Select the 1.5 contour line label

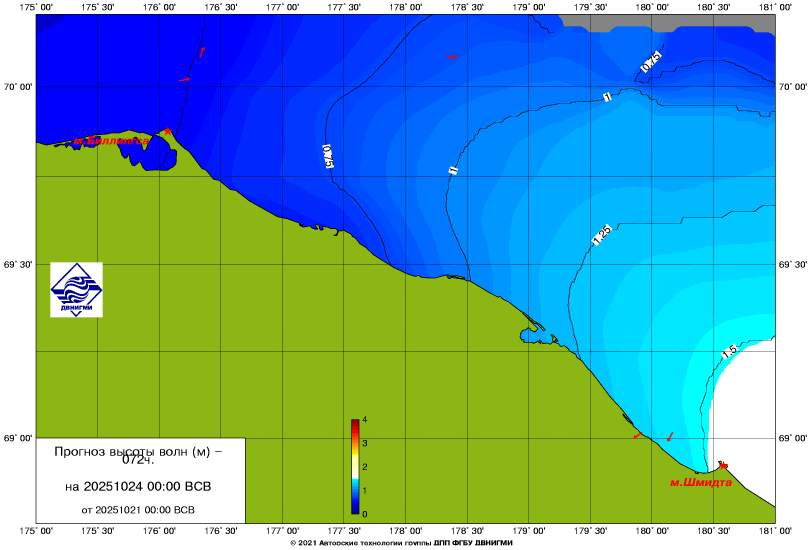[x=729, y=351]
